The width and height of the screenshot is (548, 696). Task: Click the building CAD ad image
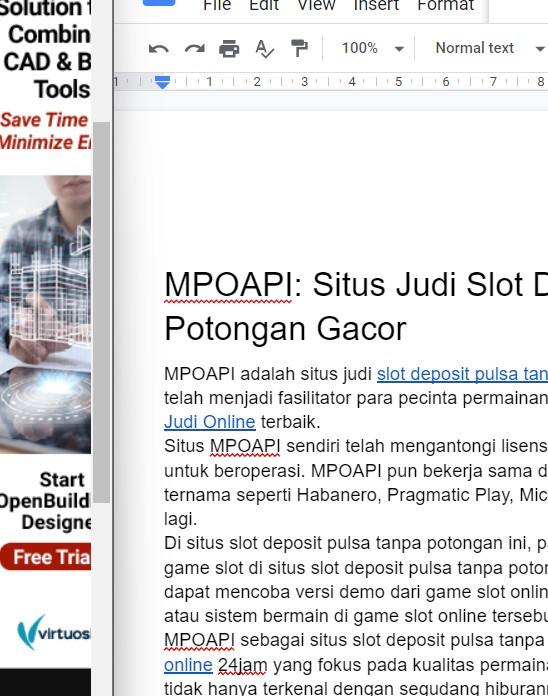point(45,314)
